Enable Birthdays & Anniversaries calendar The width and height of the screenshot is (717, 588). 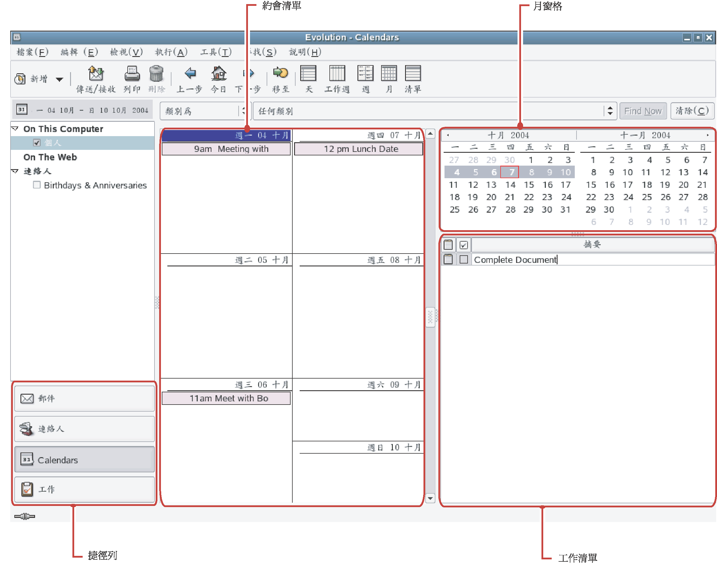(37, 185)
